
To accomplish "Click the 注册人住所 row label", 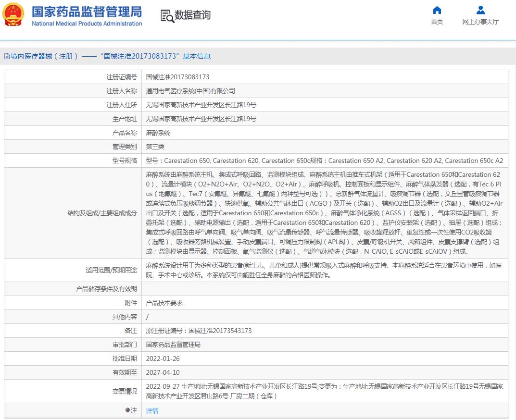I will pyautogui.click(x=122, y=105).
